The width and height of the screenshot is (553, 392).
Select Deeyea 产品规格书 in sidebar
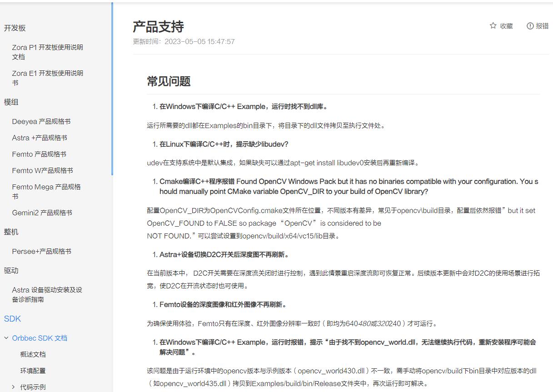tap(41, 121)
